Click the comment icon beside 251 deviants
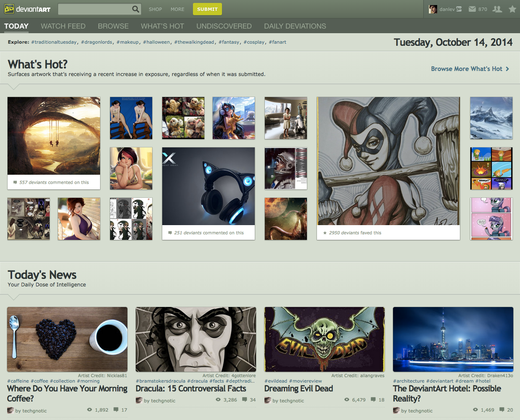The image size is (520, 420). tap(170, 233)
